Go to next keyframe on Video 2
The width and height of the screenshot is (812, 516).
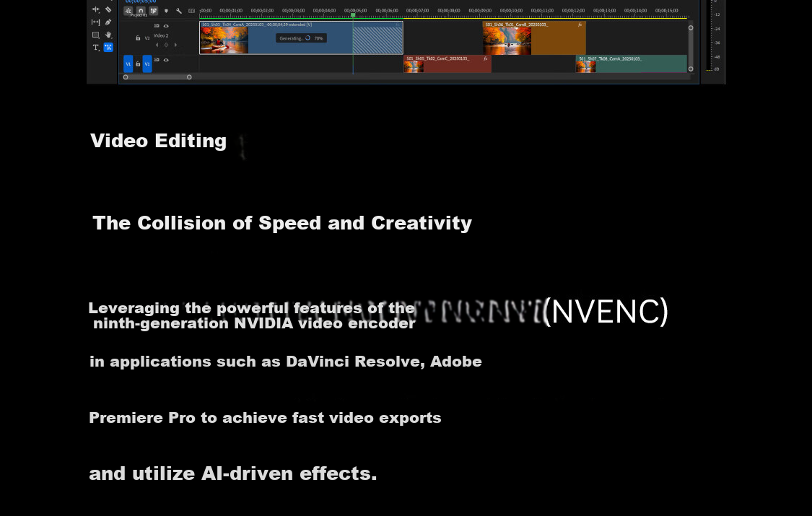pos(175,45)
